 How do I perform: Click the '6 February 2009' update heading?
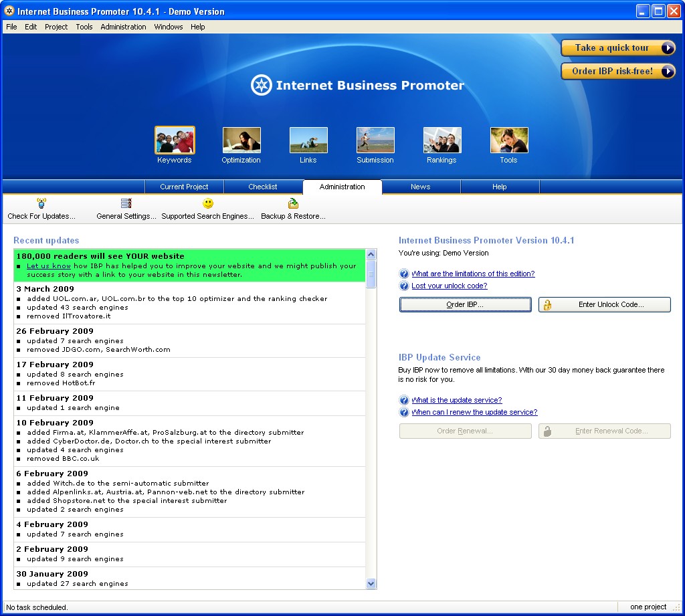pos(52,474)
